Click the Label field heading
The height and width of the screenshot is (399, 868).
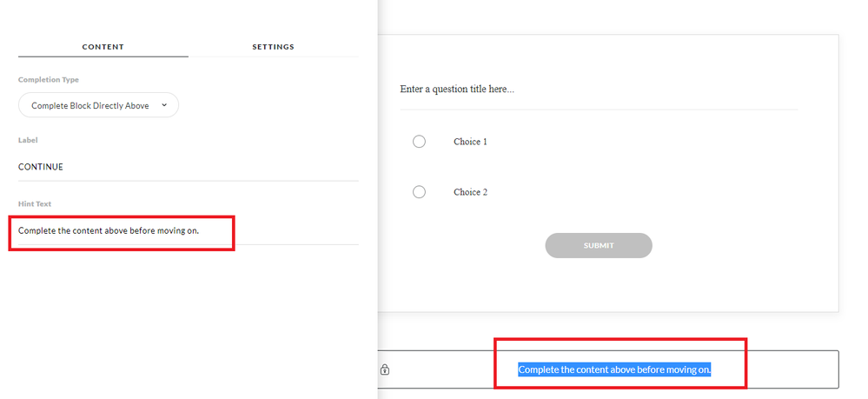coord(28,140)
